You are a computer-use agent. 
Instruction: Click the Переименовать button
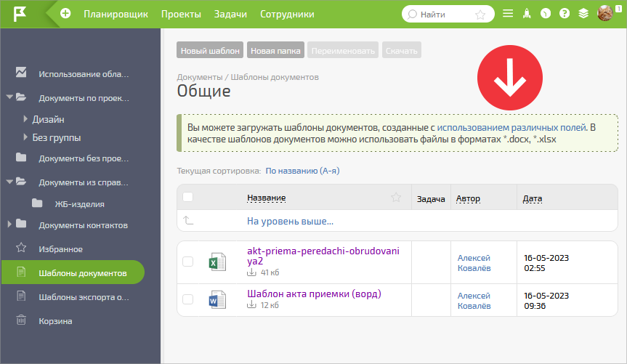pos(343,50)
